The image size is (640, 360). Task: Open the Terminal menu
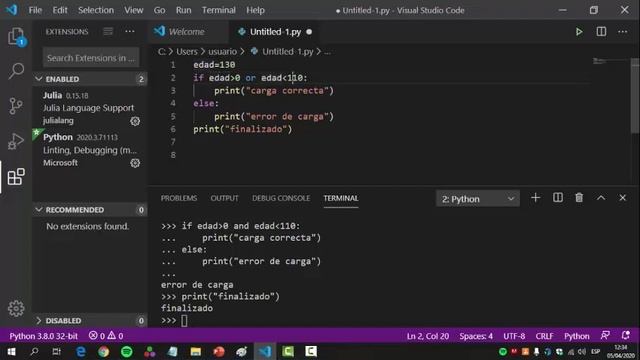[218, 10]
